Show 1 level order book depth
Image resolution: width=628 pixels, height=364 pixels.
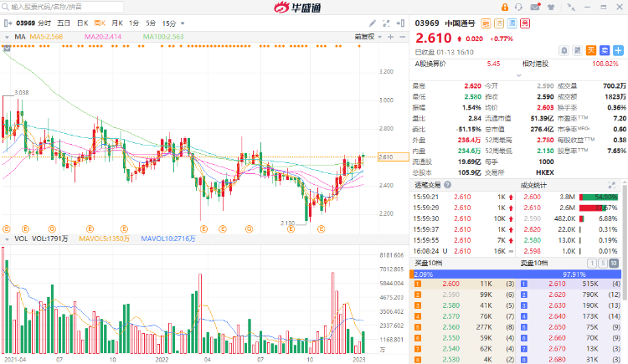click(591, 263)
